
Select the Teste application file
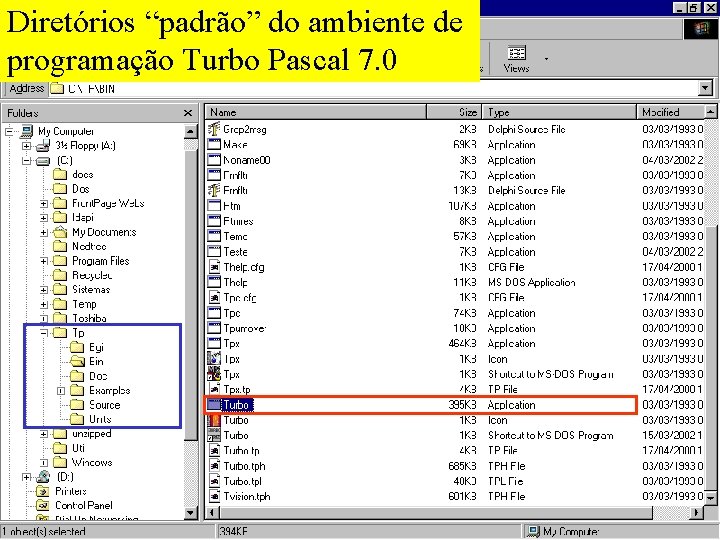pyautogui.click(x=235, y=252)
